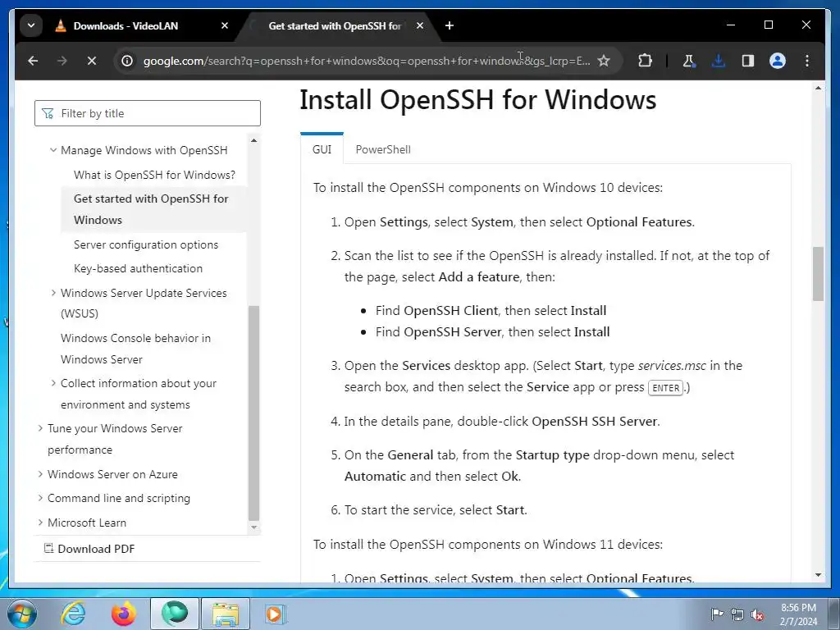The image size is (840, 630).
Task: Close the Downloads - VideoLAN tab
Action: (x=225, y=25)
